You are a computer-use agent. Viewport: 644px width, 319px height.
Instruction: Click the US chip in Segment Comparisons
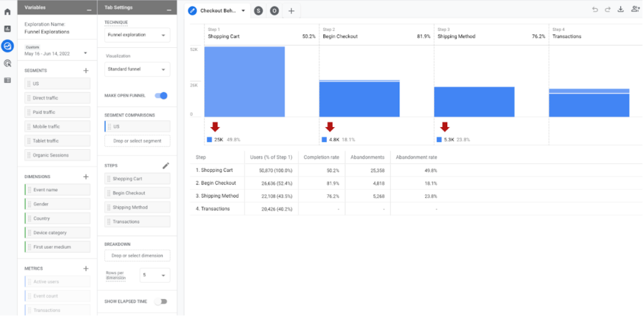(x=137, y=126)
